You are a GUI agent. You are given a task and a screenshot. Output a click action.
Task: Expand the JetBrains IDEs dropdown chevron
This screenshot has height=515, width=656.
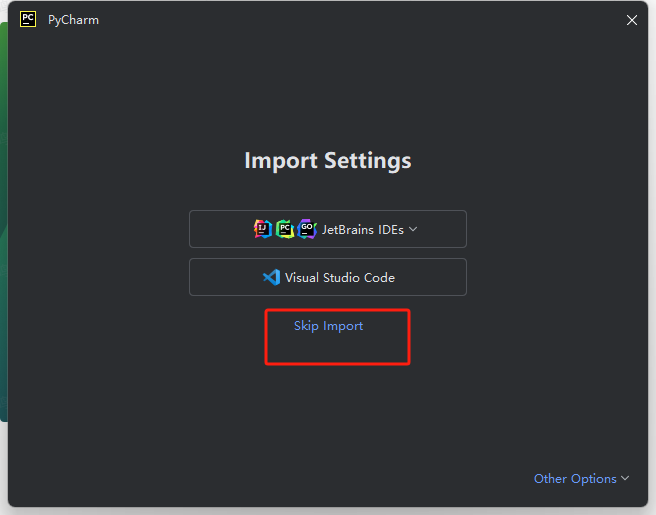click(x=413, y=229)
